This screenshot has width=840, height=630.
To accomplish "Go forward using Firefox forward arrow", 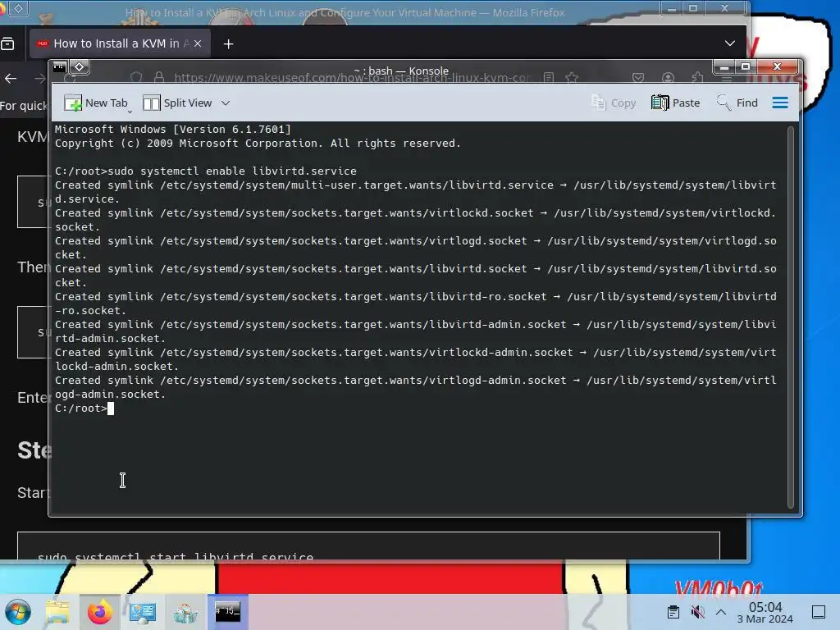I will (x=39, y=79).
